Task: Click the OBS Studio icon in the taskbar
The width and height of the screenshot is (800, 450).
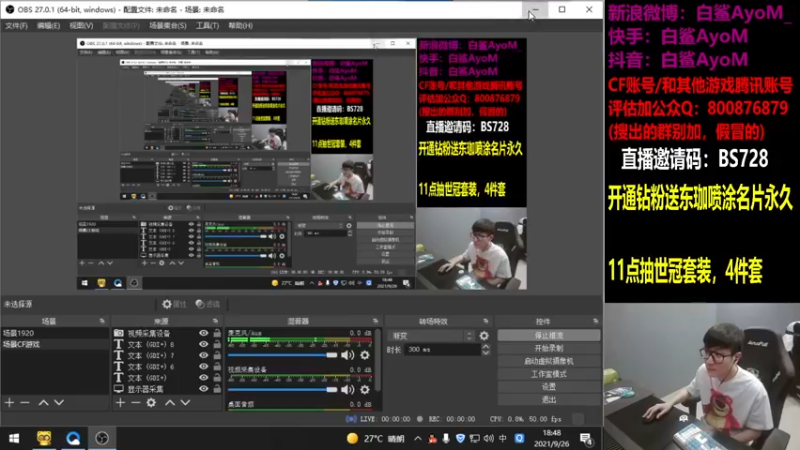Action: tap(102, 438)
